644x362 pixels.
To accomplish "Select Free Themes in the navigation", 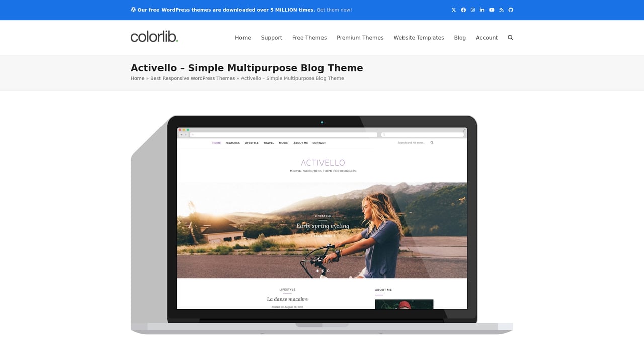I will pos(309,37).
